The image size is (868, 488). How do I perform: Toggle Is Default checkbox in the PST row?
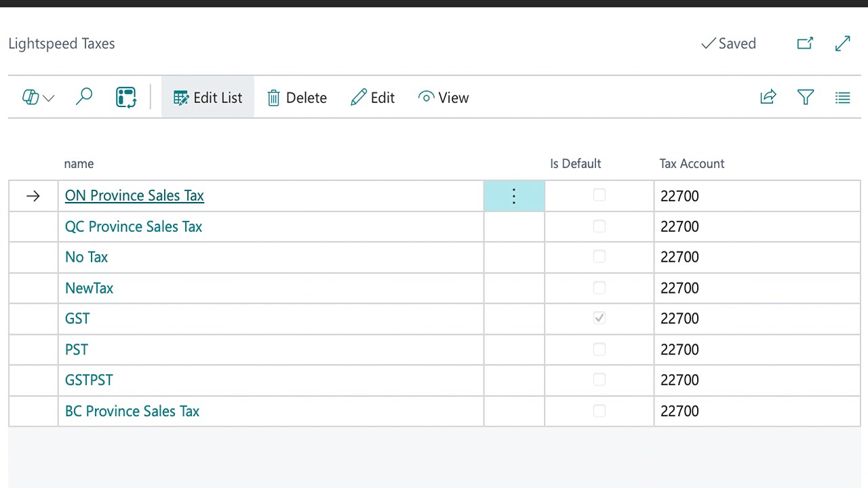point(599,350)
